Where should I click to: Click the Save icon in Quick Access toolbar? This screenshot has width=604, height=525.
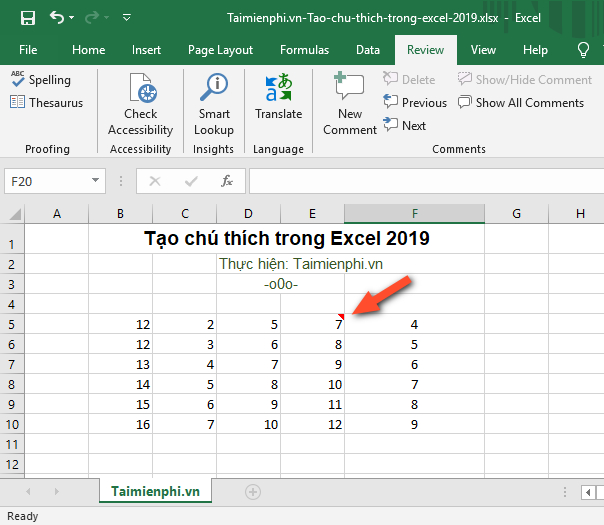click(x=28, y=18)
